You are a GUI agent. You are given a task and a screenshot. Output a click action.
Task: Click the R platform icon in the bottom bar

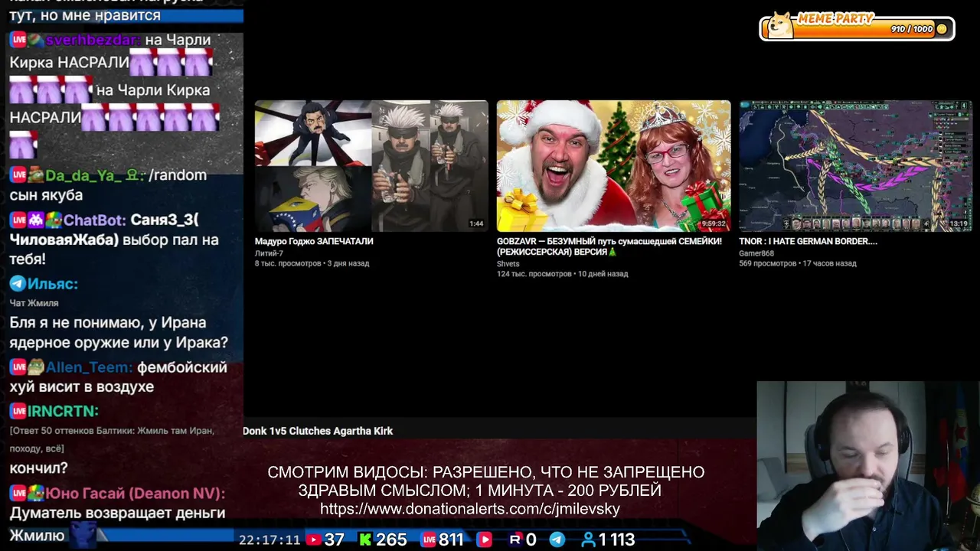click(515, 540)
